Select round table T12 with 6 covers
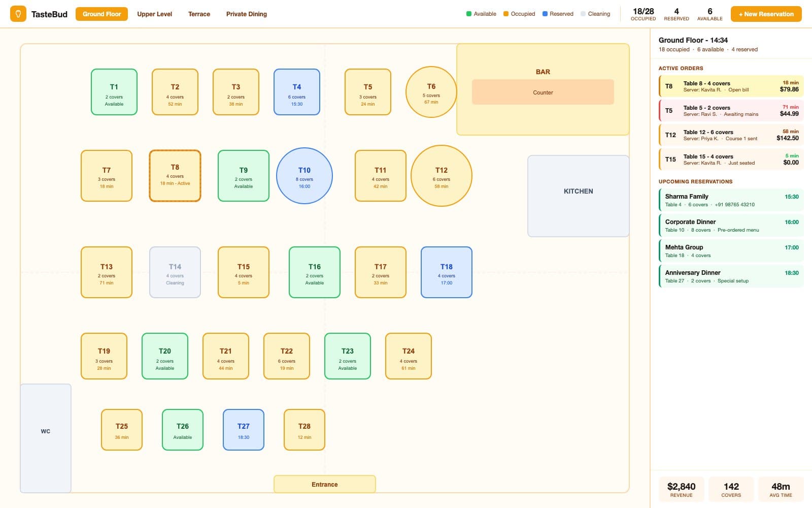The width and height of the screenshot is (812, 508). click(442, 176)
